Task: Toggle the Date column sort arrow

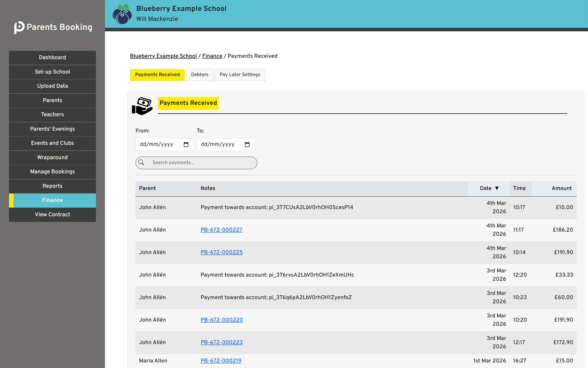Action: pos(497,188)
